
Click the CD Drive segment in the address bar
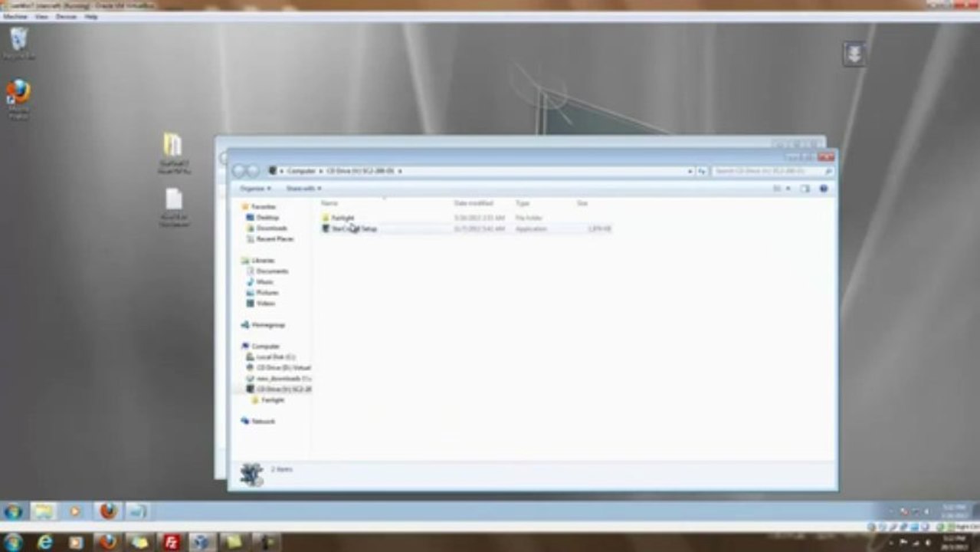pos(360,171)
